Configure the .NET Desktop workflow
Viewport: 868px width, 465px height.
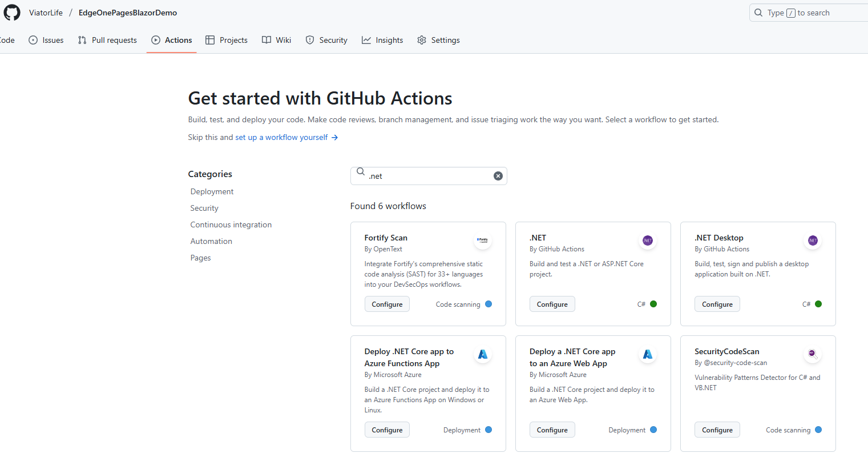point(717,304)
